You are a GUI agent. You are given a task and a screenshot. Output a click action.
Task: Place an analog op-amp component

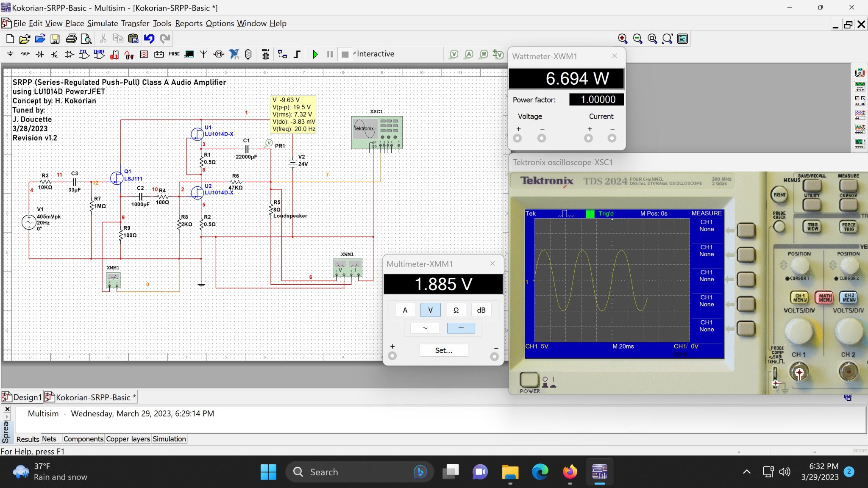click(69, 54)
